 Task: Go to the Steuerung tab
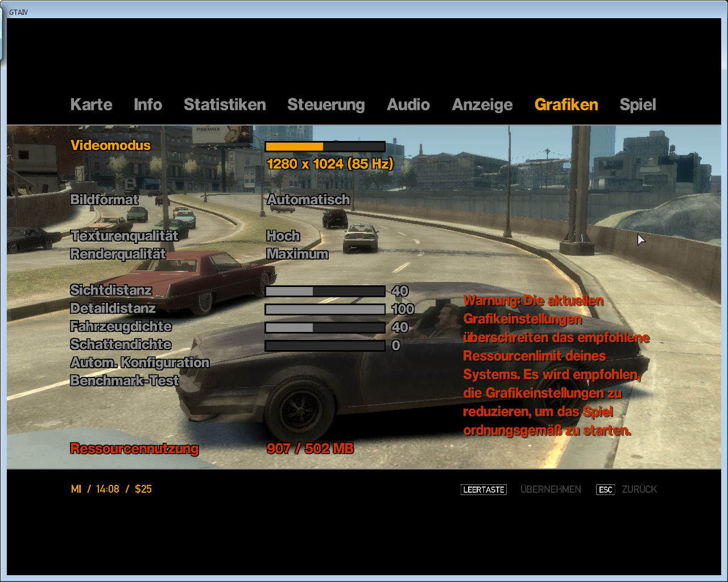[326, 105]
